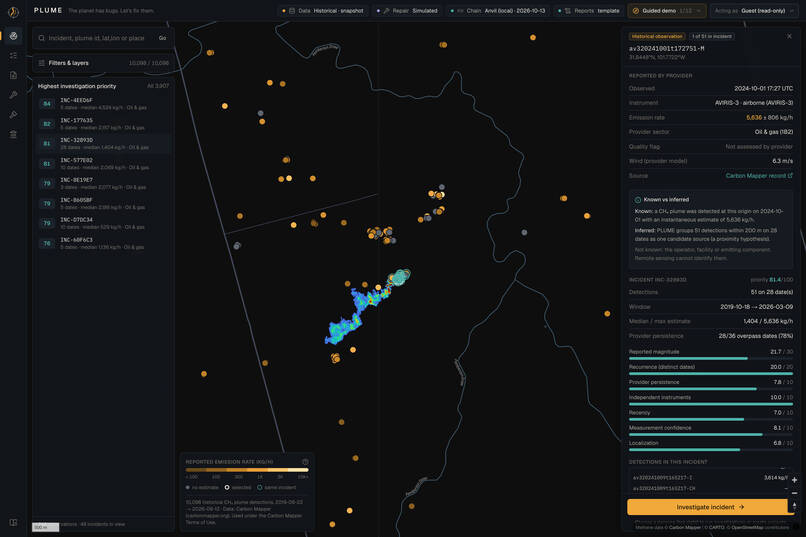
Task: Click the colored methane plume overlay
Action: click(357, 311)
